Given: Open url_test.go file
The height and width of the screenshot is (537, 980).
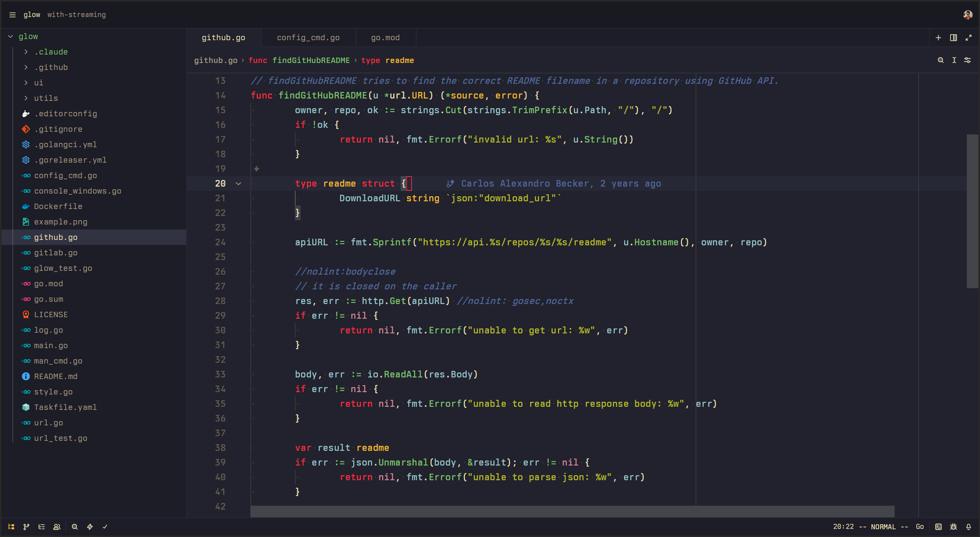Looking at the screenshot, I should pos(95,438).
